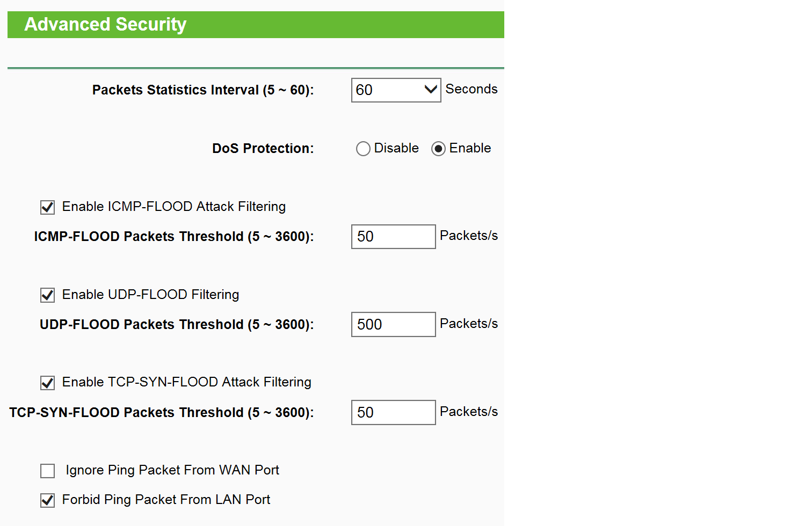Click the Seconds unit label
The image size is (812, 526).
(x=472, y=89)
